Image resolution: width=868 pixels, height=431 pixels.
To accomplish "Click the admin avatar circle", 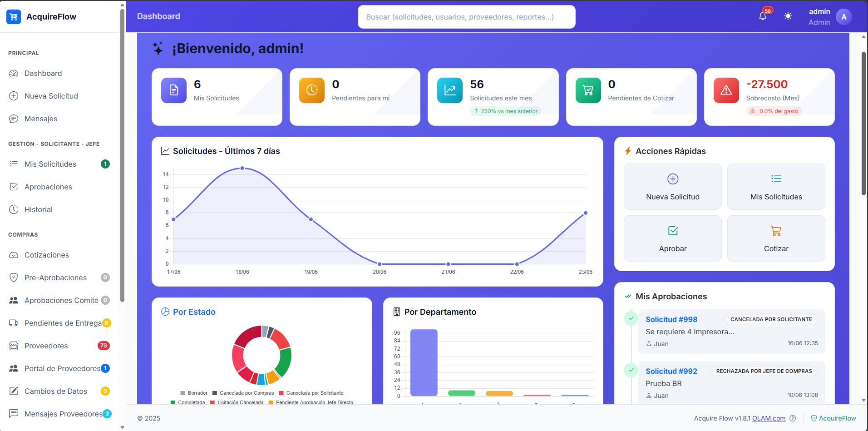I will 843,17.
